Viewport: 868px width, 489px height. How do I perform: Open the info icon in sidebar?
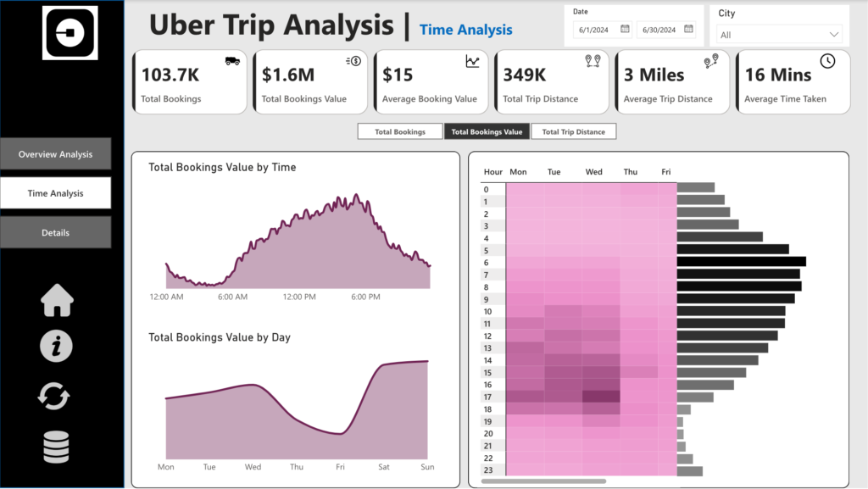[x=57, y=346]
